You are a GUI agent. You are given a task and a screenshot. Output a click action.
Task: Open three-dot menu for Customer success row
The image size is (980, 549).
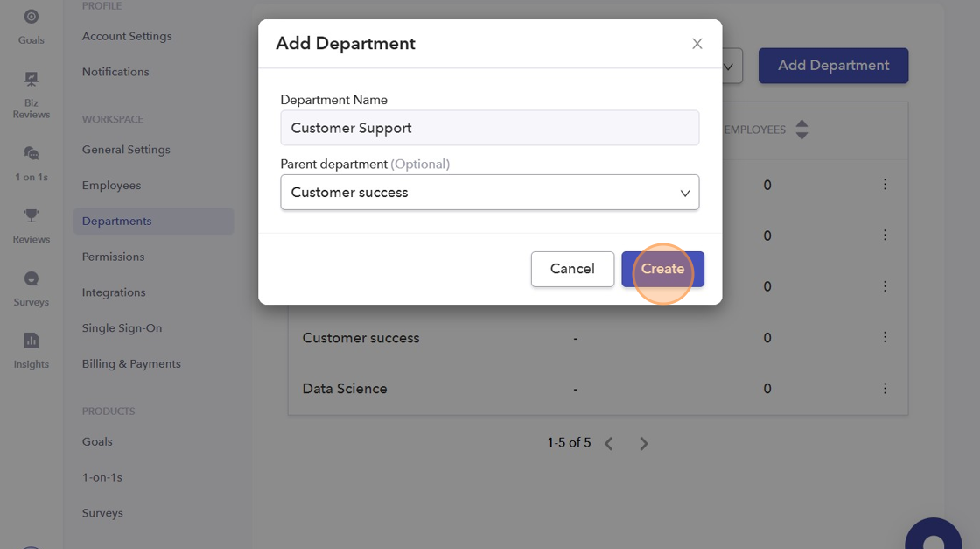[x=885, y=337]
